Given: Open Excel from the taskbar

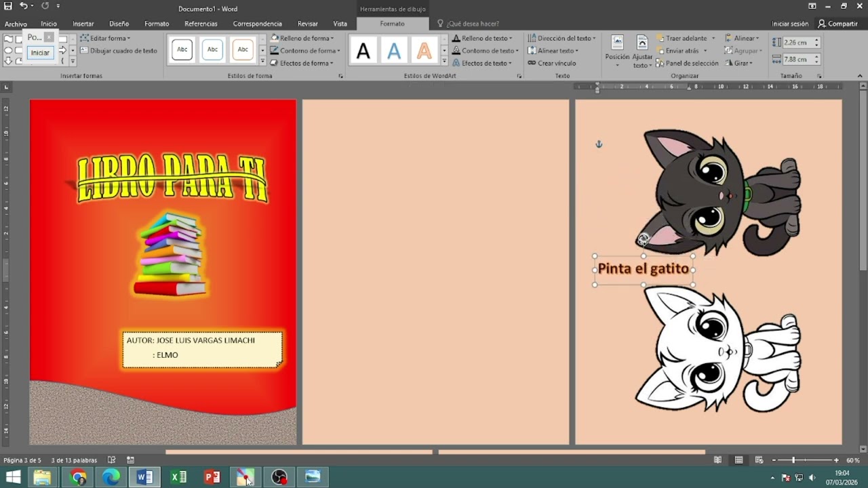Looking at the screenshot, I should [178, 477].
